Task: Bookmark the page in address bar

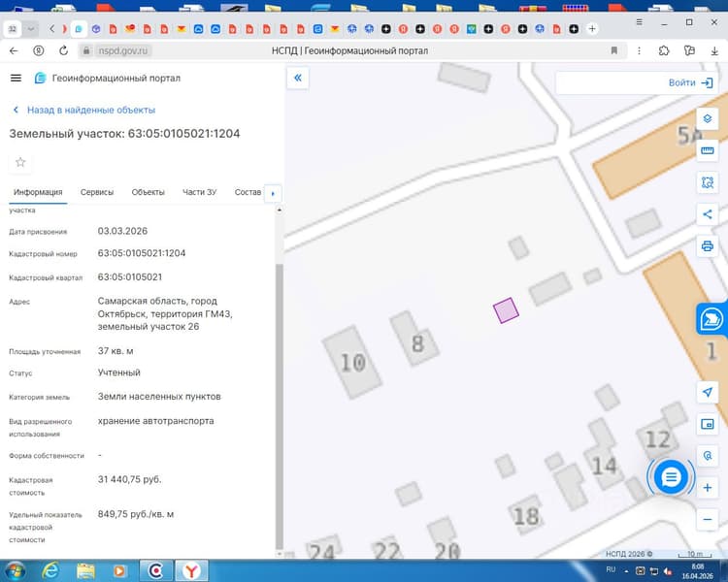Action: coord(613,50)
